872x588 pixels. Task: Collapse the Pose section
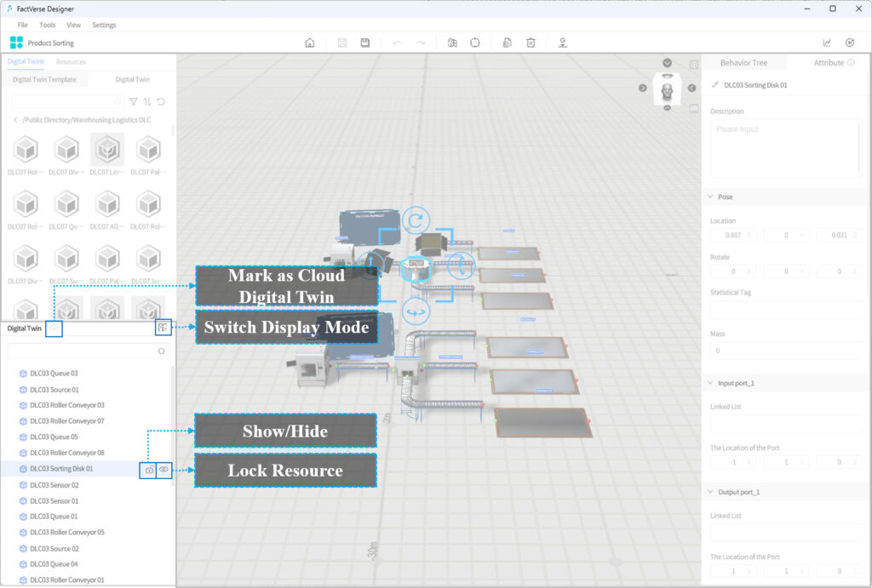711,197
